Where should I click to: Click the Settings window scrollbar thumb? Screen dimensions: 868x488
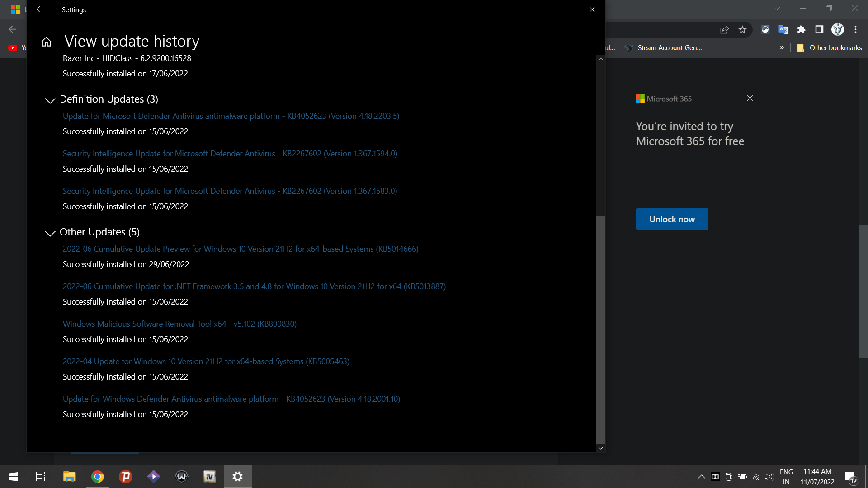pyautogui.click(x=601, y=330)
